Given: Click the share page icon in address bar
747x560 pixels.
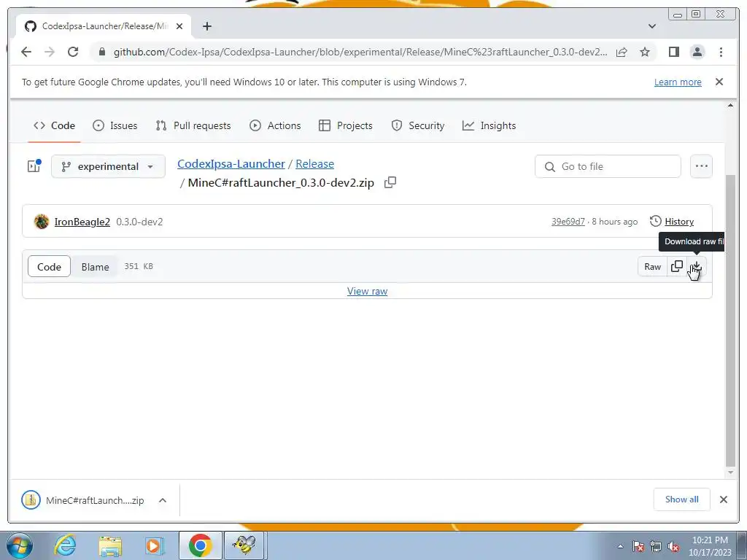Looking at the screenshot, I should (622, 52).
